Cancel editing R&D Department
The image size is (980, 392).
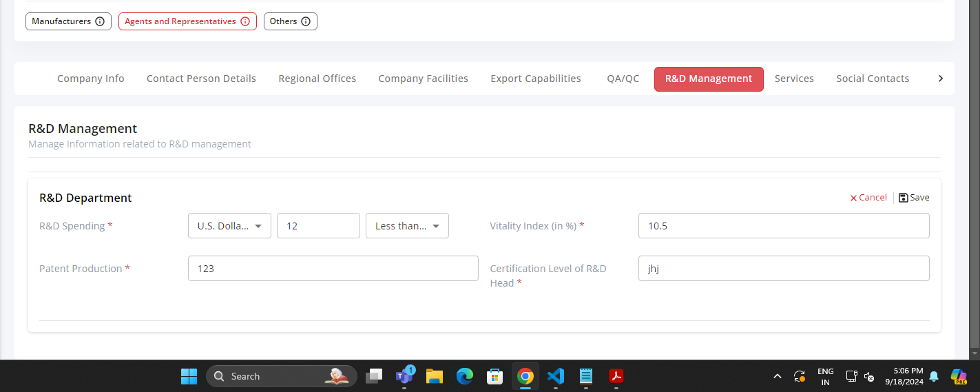click(x=868, y=198)
